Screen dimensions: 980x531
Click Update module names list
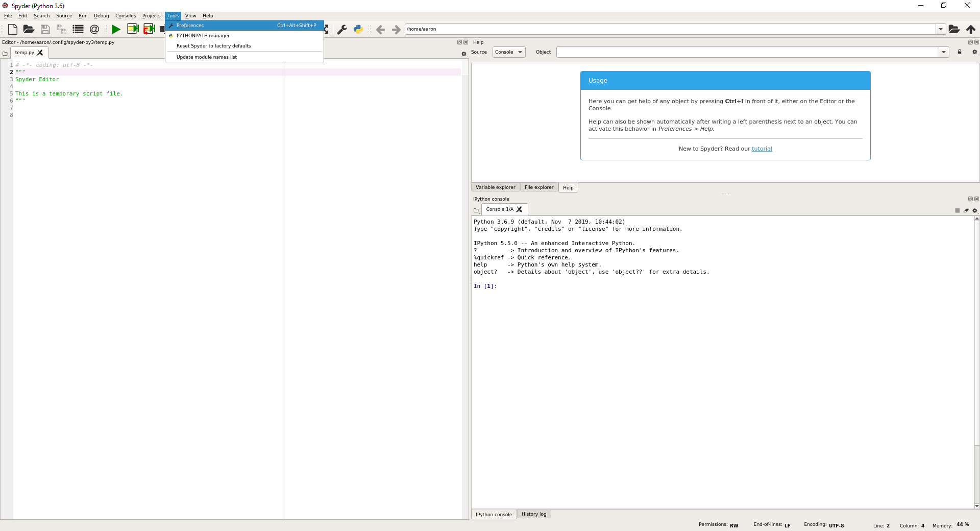click(x=244, y=57)
